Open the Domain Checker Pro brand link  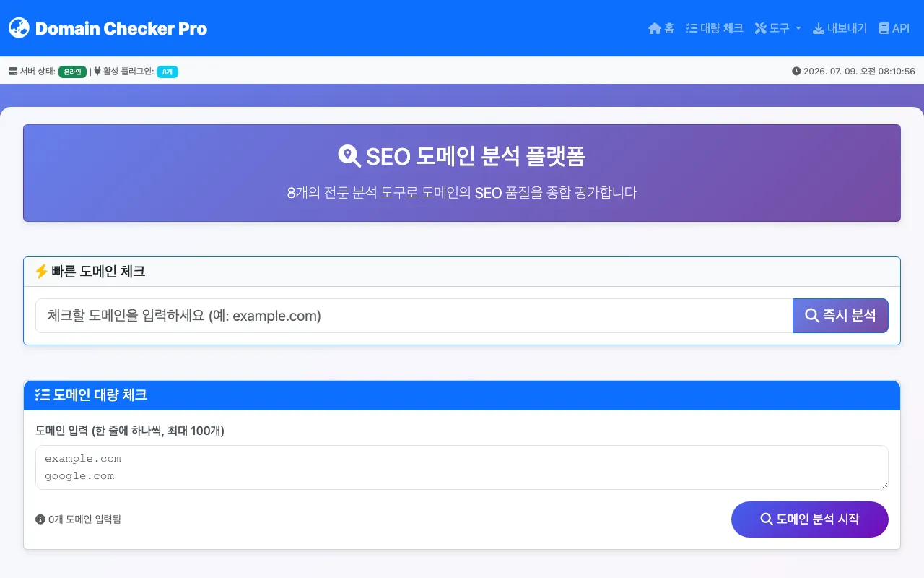pos(108,28)
